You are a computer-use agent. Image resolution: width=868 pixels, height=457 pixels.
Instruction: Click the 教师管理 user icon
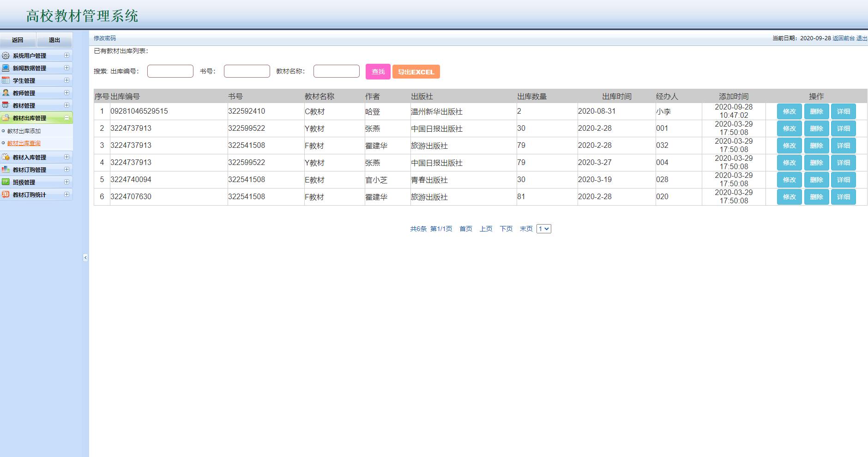tap(6, 92)
